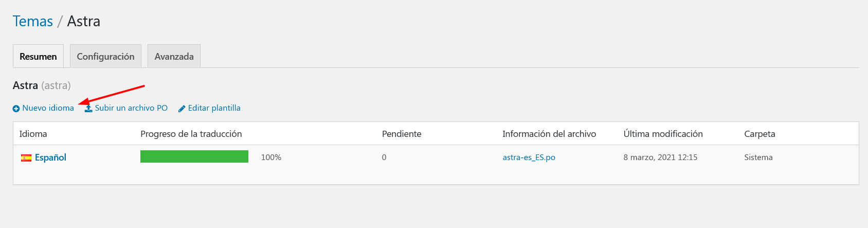
Task: Go to the Avanzada tab
Action: tap(174, 56)
